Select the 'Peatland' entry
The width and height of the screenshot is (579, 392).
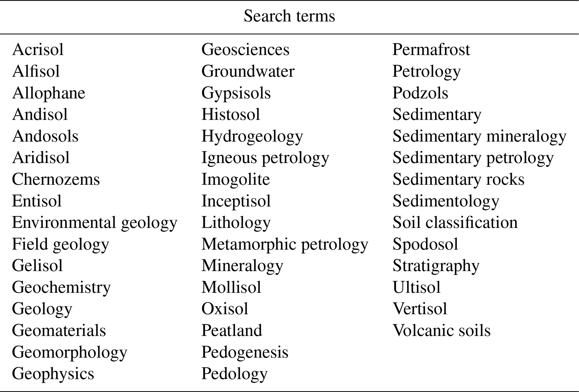tap(232, 330)
